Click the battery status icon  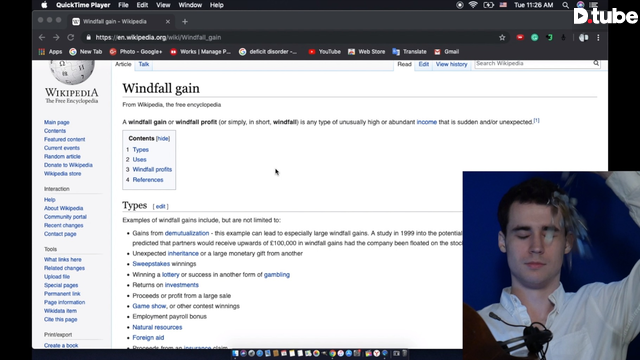488,5
